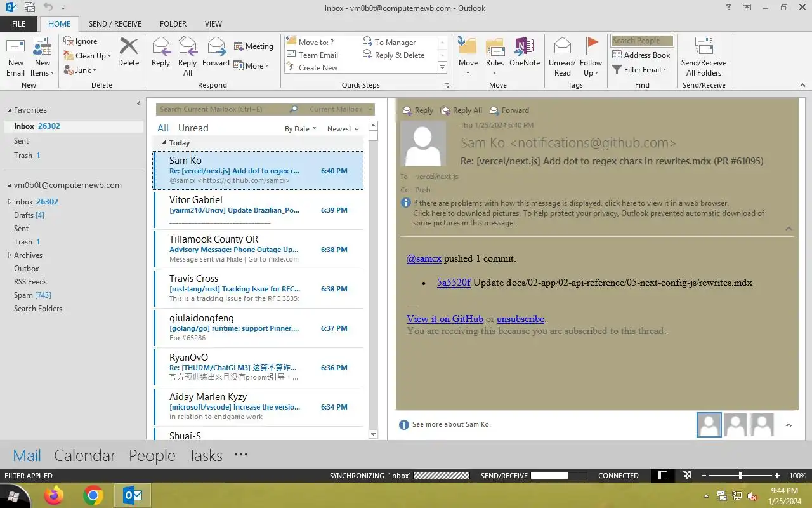
Task: Select the RSS Feeds folder
Action: 30,282
